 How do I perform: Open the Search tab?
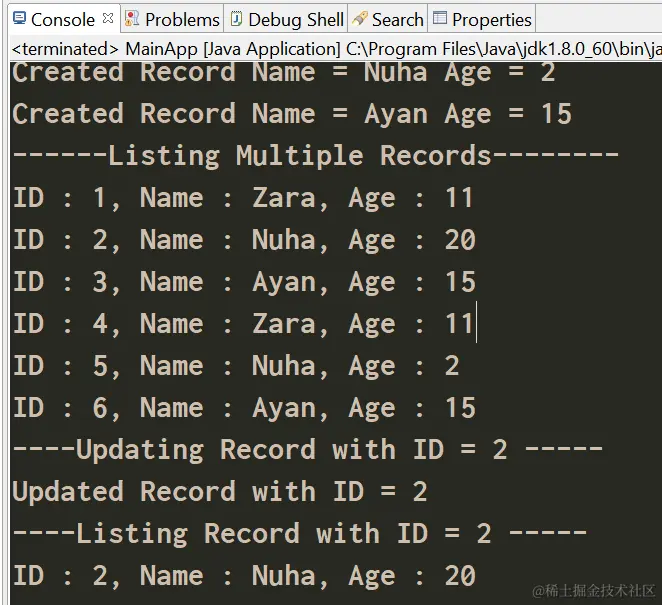click(x=388, y=19)
